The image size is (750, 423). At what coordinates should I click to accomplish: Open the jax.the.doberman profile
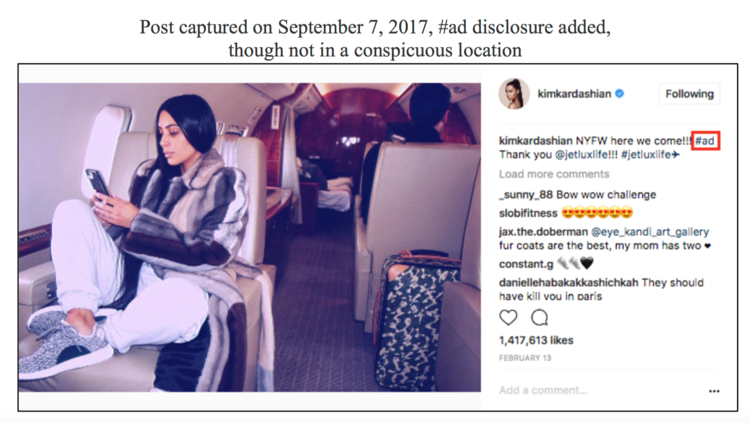point(543,232)
